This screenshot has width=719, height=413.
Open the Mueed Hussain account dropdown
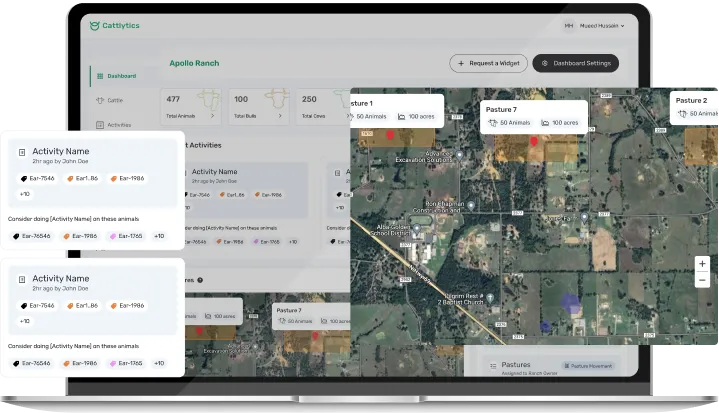602,26
